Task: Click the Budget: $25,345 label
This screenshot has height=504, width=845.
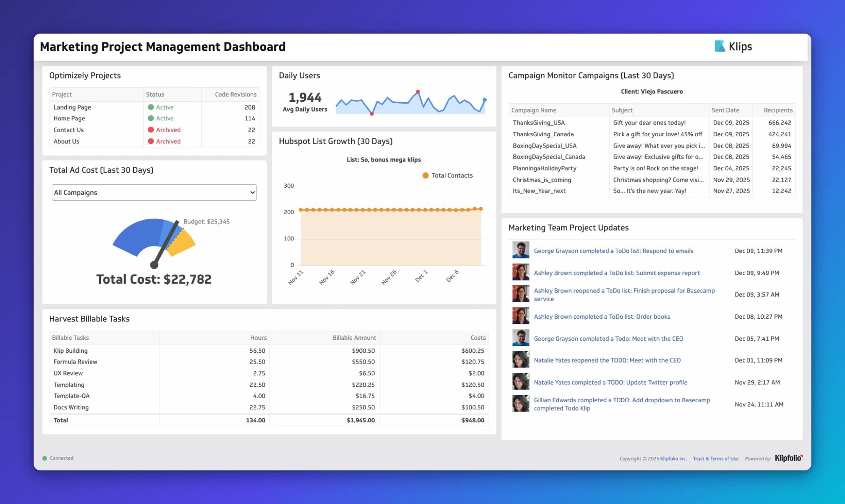Action: click(x=206, y=222)
